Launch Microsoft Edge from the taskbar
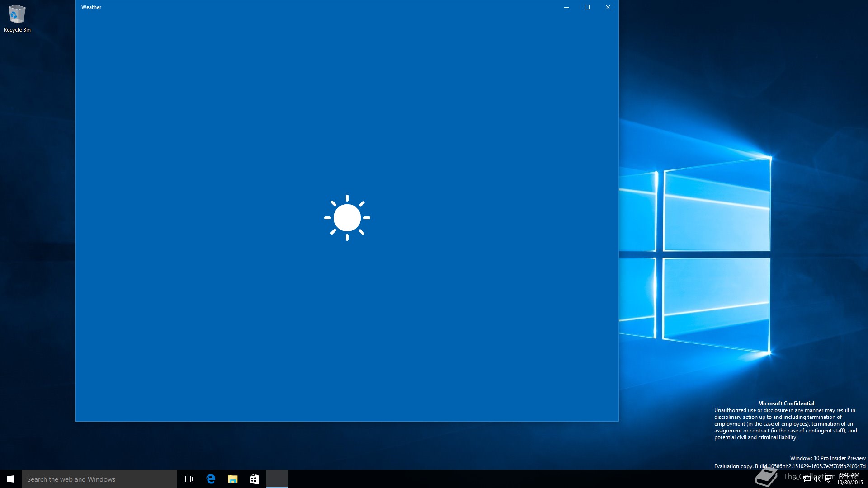This screenshot has width=868, height=488. click(x=211, y=479)
